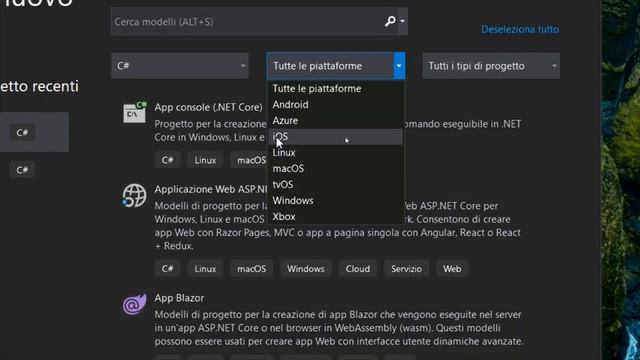The height and width of the screenshot is (360, 640).
Task: Click the Servizio tag
Action: pos(407,269)
